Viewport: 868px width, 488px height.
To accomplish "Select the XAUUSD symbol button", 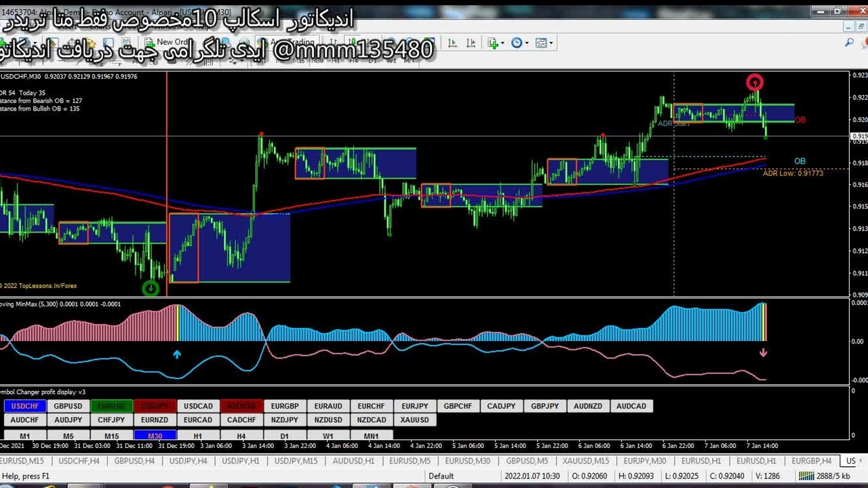I will click(414, 420).
